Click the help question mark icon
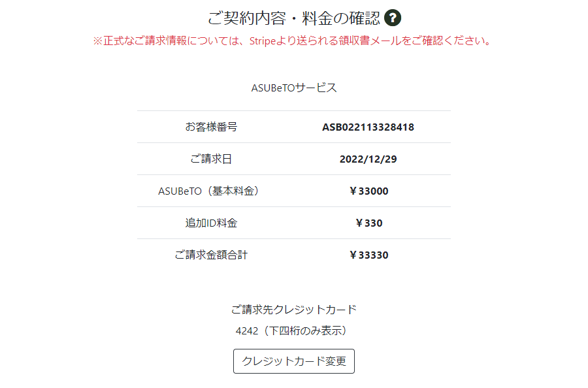The image size is (588, 388). pyautogui.click(x=393, y=18)
